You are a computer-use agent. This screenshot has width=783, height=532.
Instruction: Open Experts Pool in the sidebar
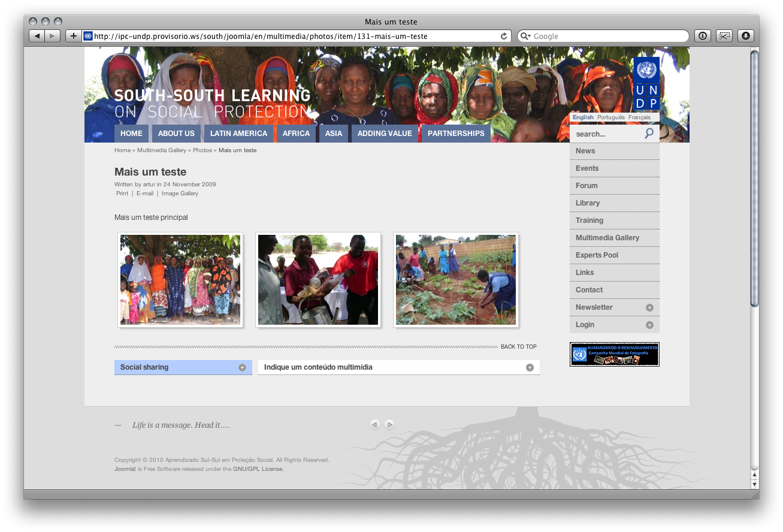pos(615,255)
